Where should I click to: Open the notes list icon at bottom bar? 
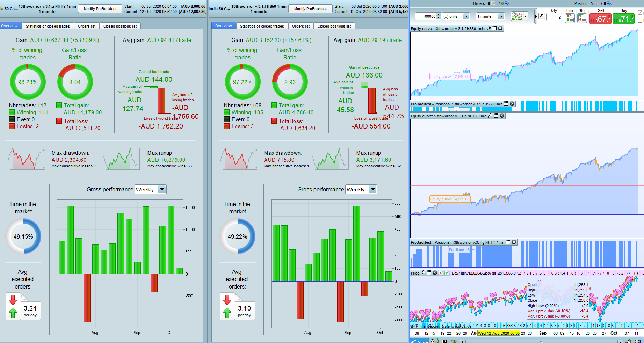444,341
